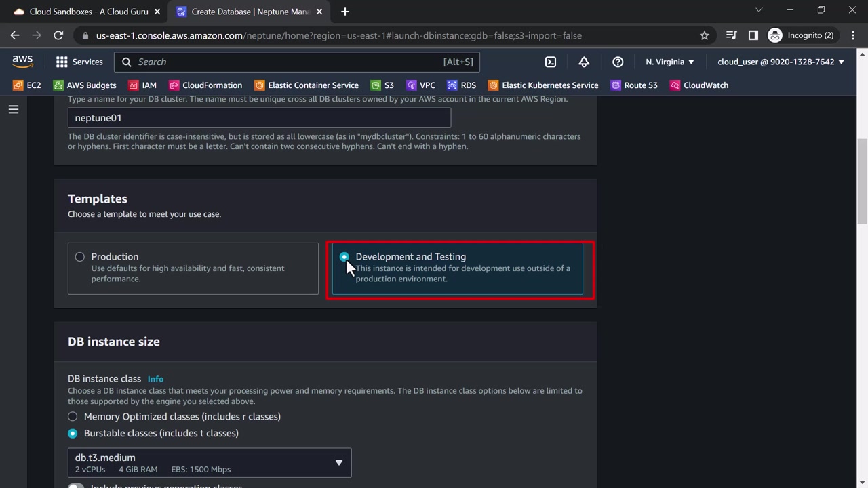Viewport: 868px width, 488px height.
Task: Bookmark this page with the star icon
Action: pos(705,35)
